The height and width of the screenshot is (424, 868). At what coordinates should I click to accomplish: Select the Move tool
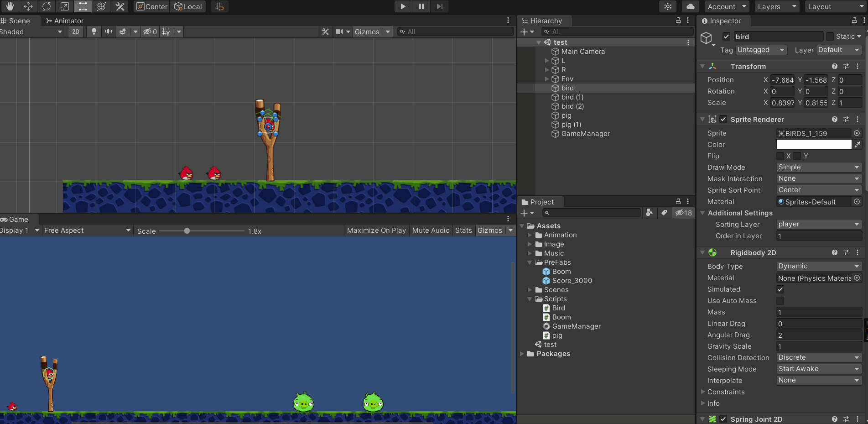coord(28,6)
